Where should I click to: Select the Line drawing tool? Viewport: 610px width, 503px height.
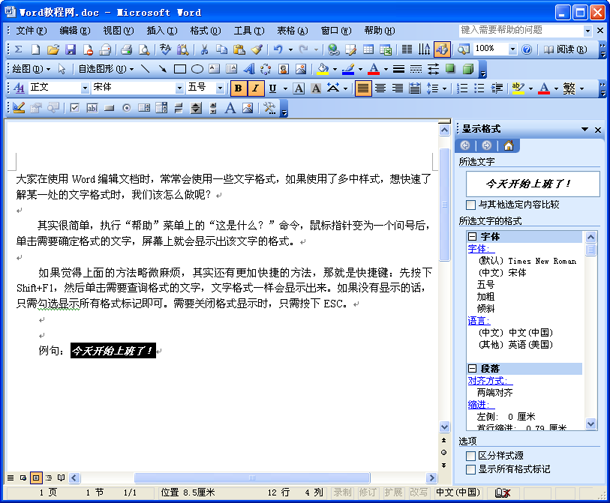coord(145,69)
